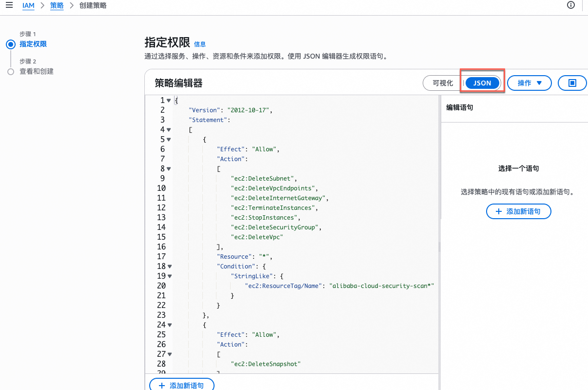This screenshot has height=390, width=588.
Task: Click "Effect": "Allow" on line 25
Action: pyautogui.click(x=248, y=334)
